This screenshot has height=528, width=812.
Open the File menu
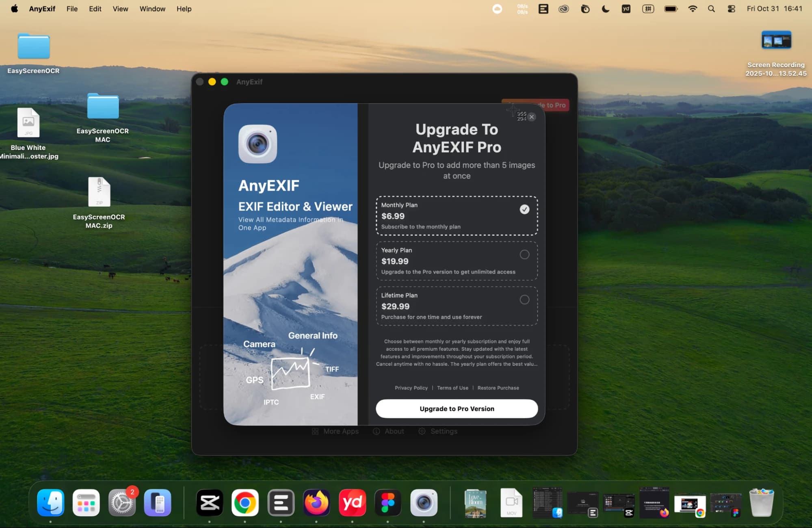(72, 9)
